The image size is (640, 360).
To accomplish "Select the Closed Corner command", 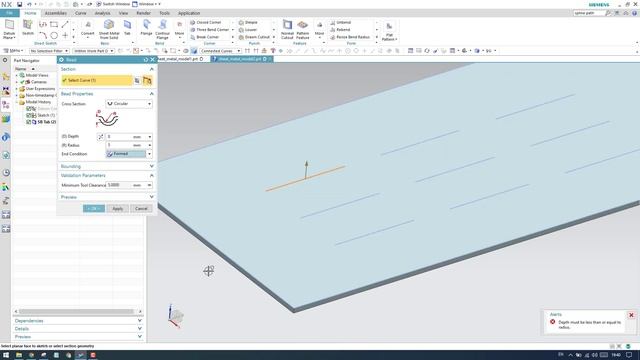I will coord(205,22).
